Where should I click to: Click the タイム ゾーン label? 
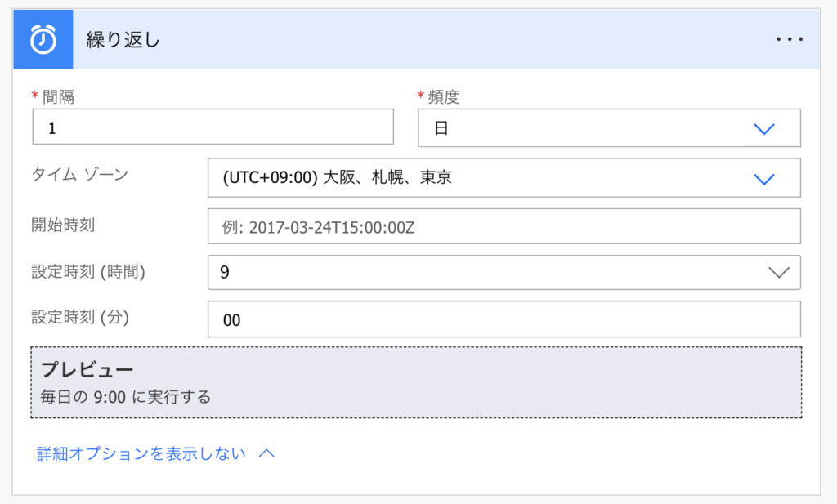point(80,175)
